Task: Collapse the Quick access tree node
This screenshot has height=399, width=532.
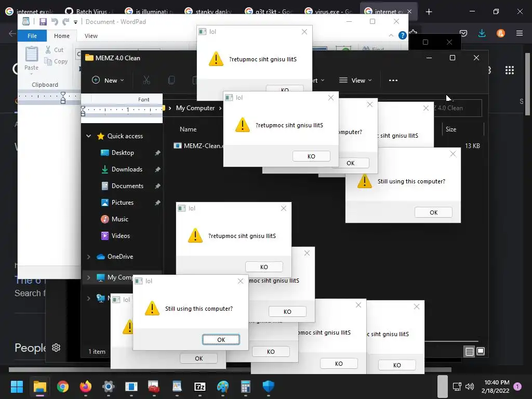Action: coord(88,136)
